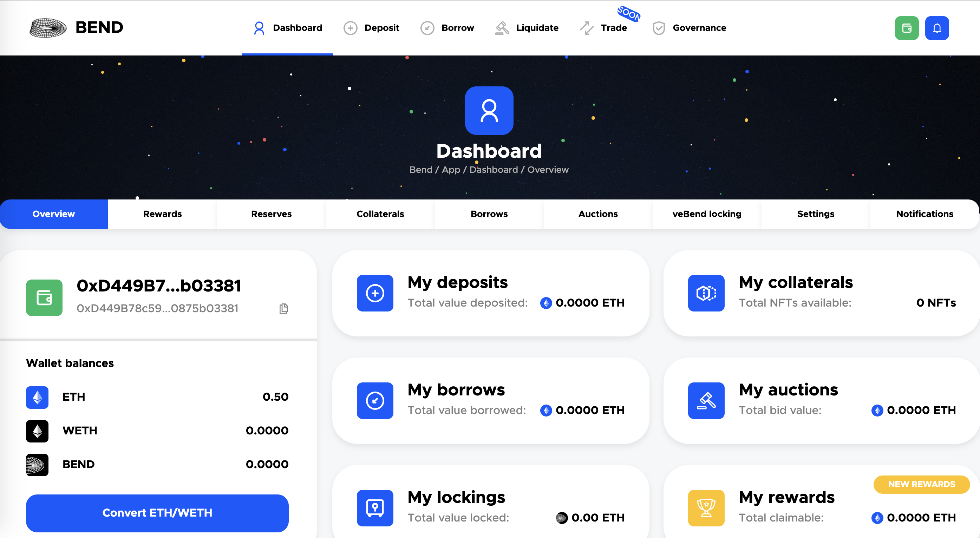Screen dimensions: 980x538
Task: Click the My rewards trophy icon
Action: (706, 507)
